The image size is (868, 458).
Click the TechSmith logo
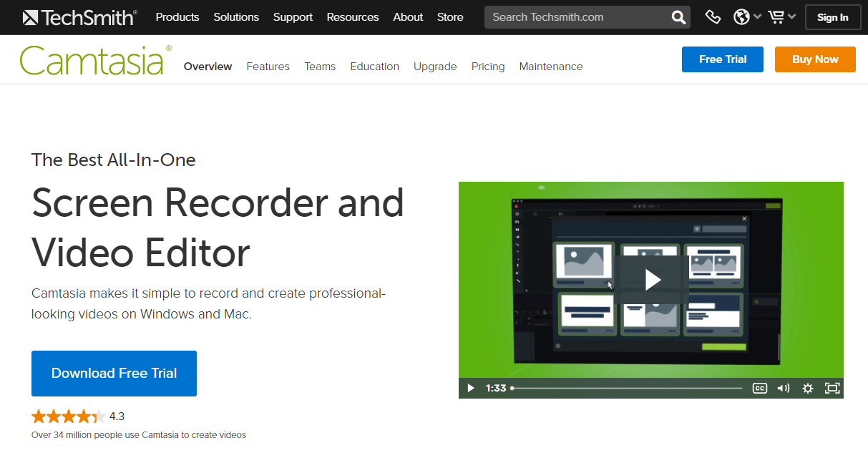click(79, 17)
